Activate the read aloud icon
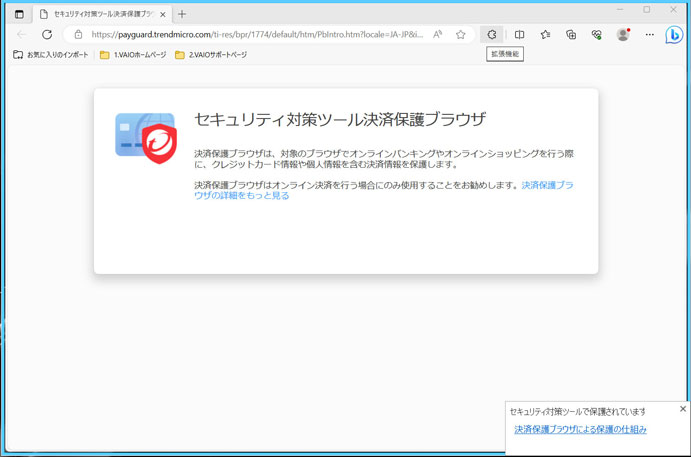This screenshot has height=457, width=691. [438, 34]
